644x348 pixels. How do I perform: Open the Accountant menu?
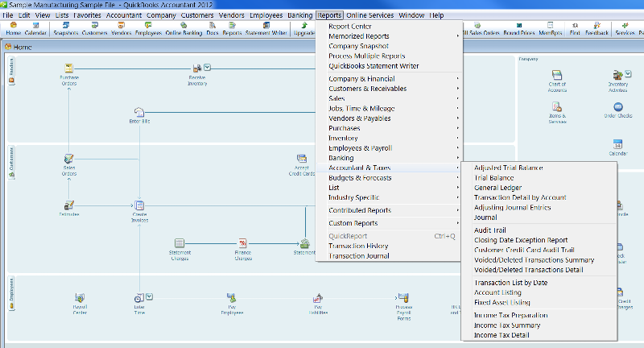click(x=124, y=15)
